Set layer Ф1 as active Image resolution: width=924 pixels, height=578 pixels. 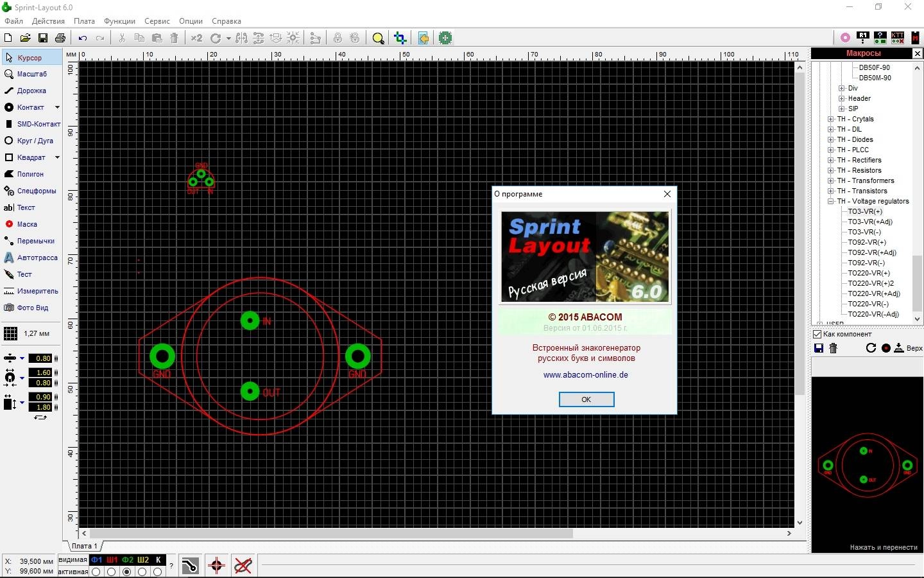[96, 572]
